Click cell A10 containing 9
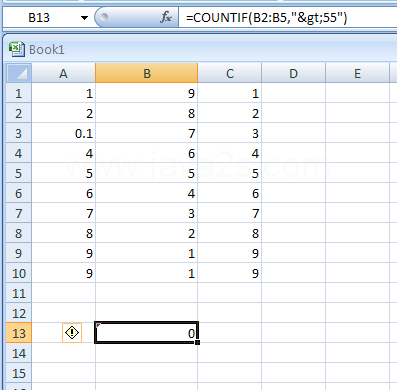Image resolution: width=397 pixels, height=390 pixels. tap(63, 273)
